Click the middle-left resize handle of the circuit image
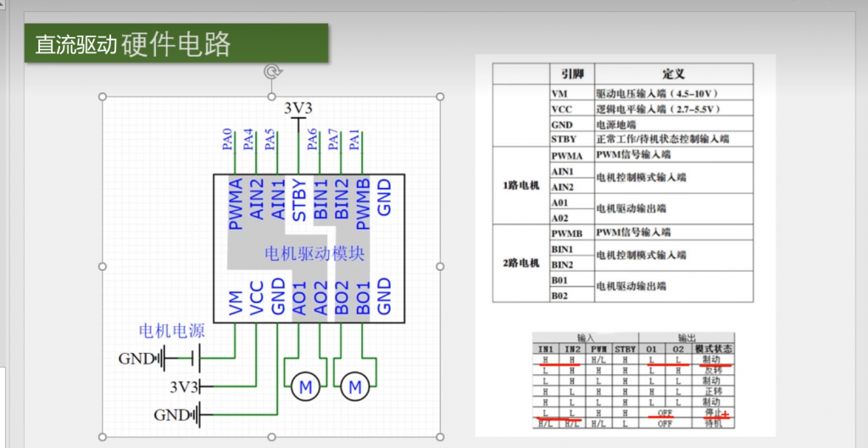This screenshot has height=448, width=868. click(x=103, y=266)
